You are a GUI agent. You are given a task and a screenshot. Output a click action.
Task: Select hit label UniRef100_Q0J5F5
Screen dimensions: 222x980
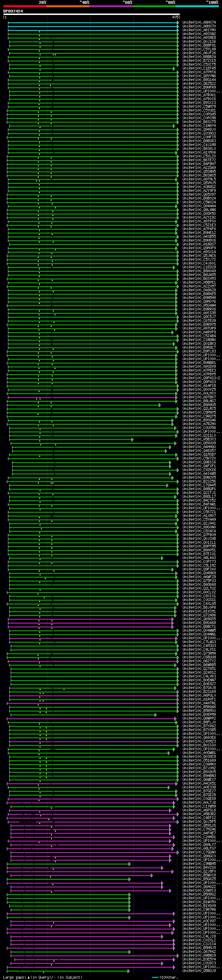click(x=199, y=821)
